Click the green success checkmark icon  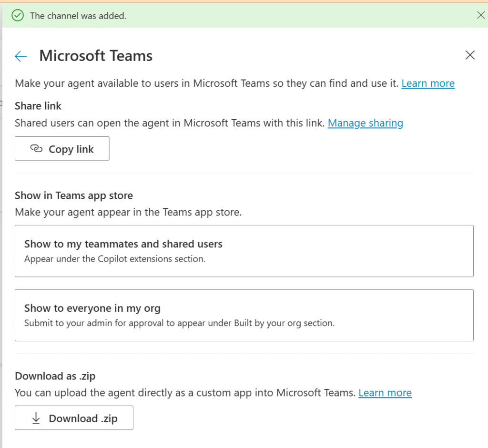[18, 15]
